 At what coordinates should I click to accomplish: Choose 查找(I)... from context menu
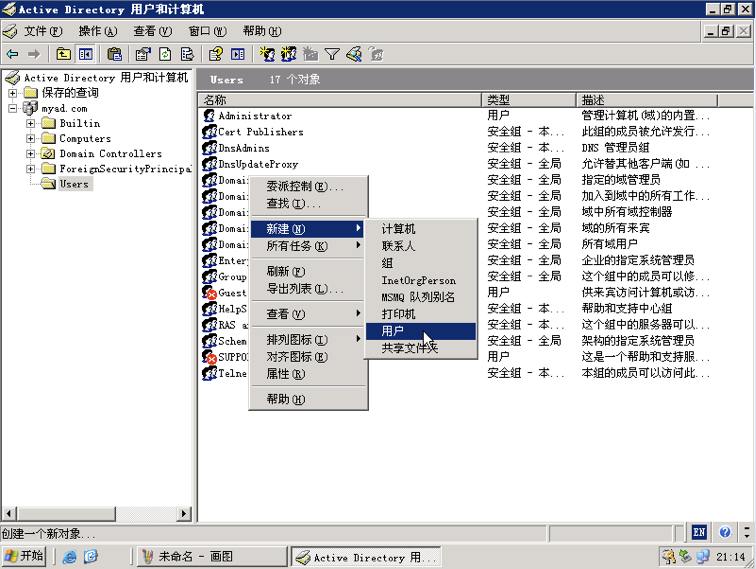[x=309, y=203]
